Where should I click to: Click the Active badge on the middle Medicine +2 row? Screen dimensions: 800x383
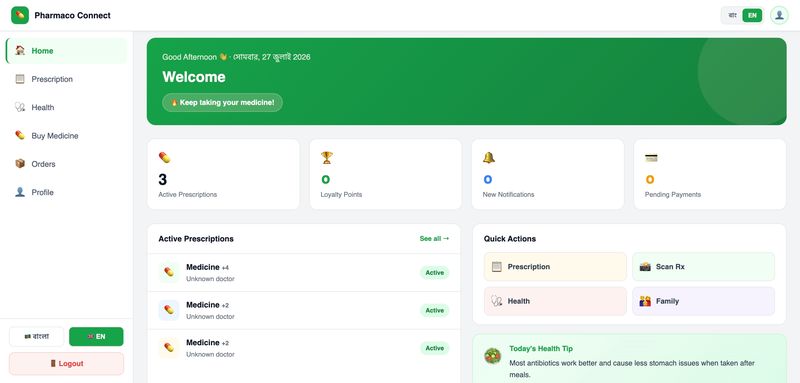435,311
